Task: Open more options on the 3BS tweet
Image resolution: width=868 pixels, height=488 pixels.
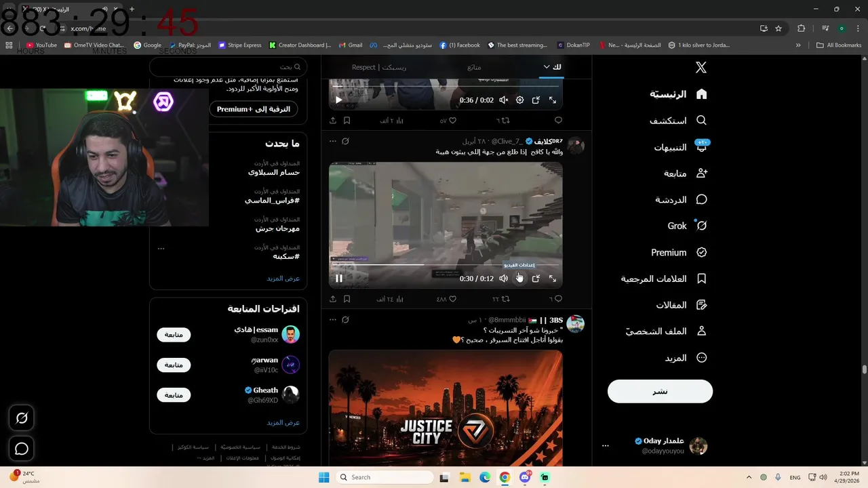Action: click(332, 320)
